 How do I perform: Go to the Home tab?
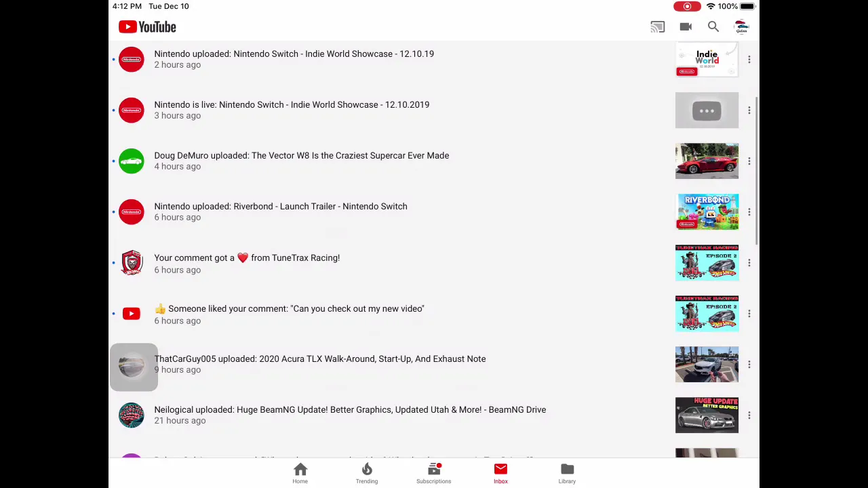point(300,473)
